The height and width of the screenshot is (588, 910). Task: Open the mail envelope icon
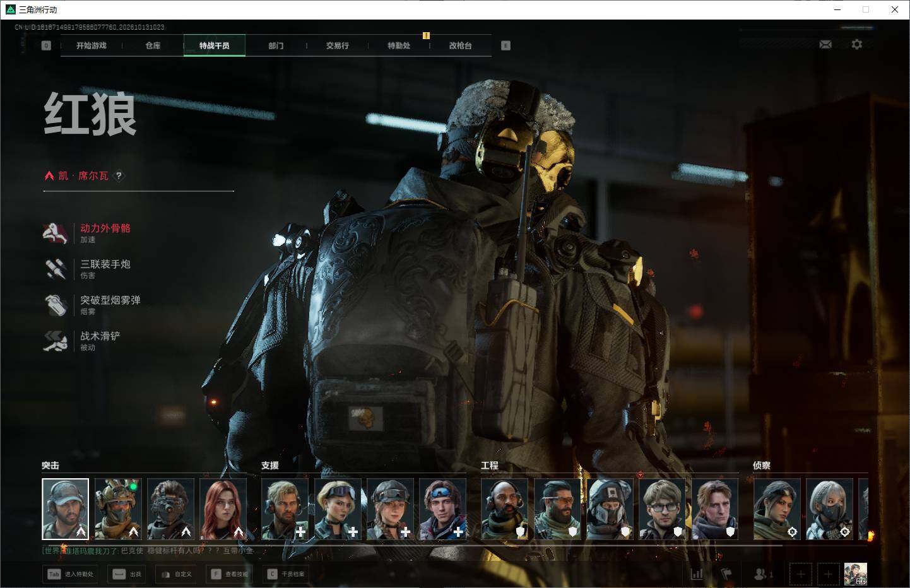click(825, 44)
